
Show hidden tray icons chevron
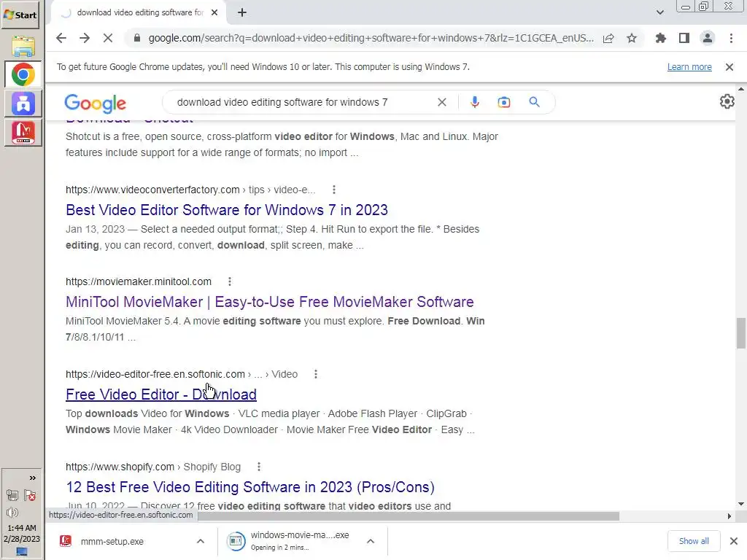click(x=32, y=478)
